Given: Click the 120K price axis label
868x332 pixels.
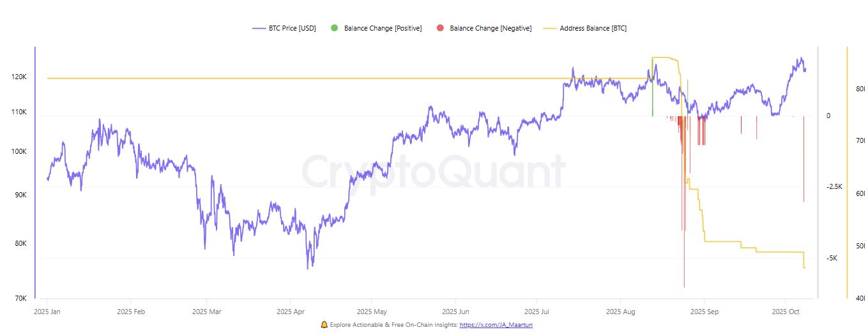Looking at the screenshot, I should coord(19,77).
